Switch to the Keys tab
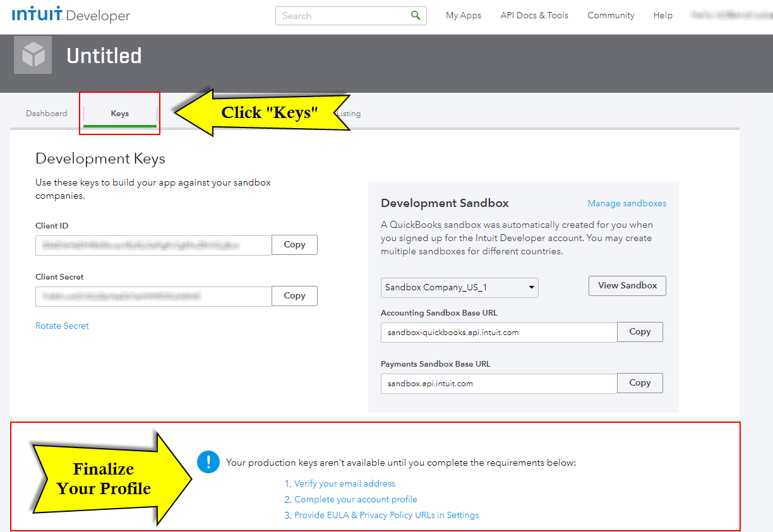This screenshot has height=532, width=773. [119, 113]
